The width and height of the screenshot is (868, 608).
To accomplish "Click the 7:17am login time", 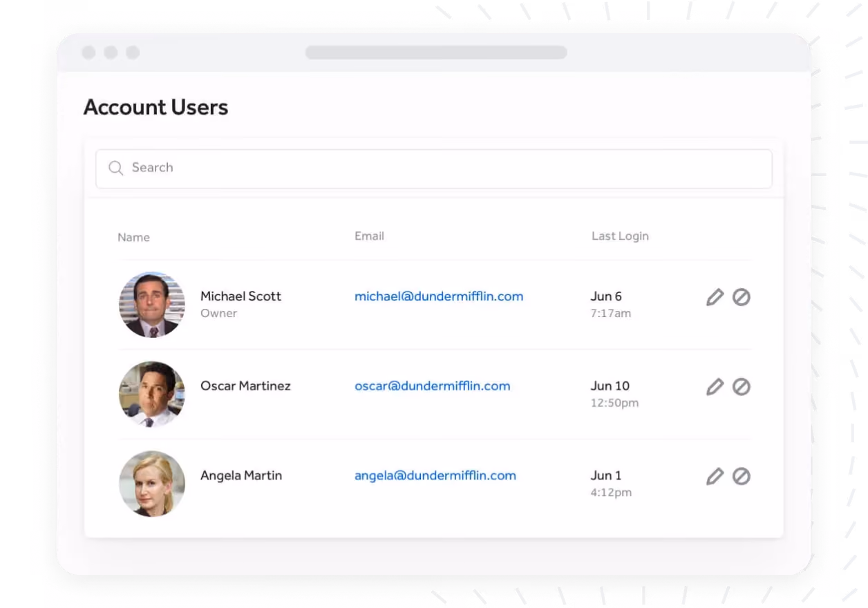I will (x=611, y=313).
